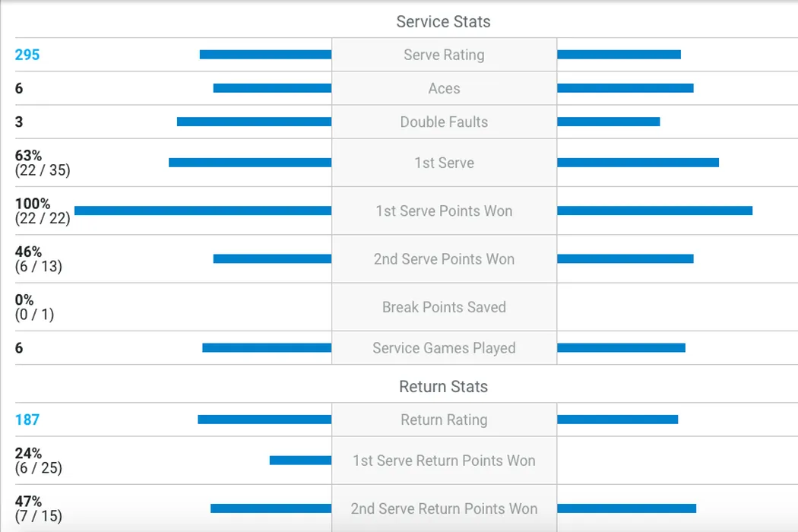798x532 pixels.
Task: Click the left bar for Double Faults
Action: pos(254,122)
